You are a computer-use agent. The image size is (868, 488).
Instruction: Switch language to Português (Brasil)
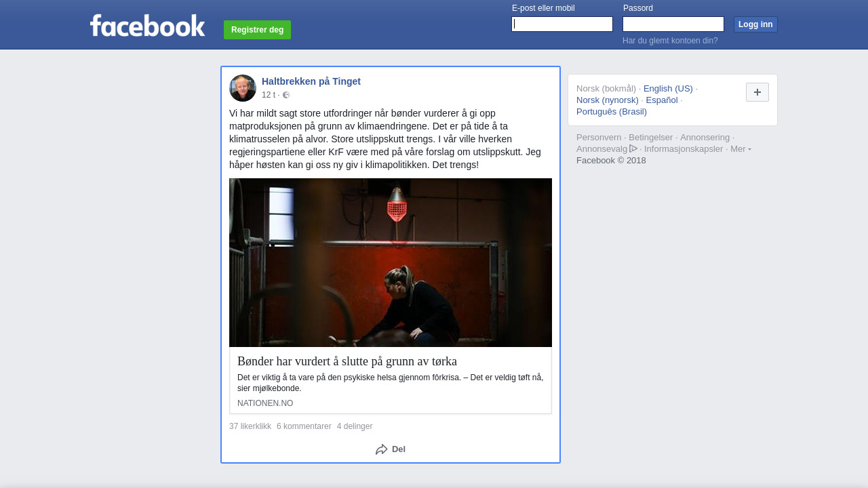[x=612, y=112]
